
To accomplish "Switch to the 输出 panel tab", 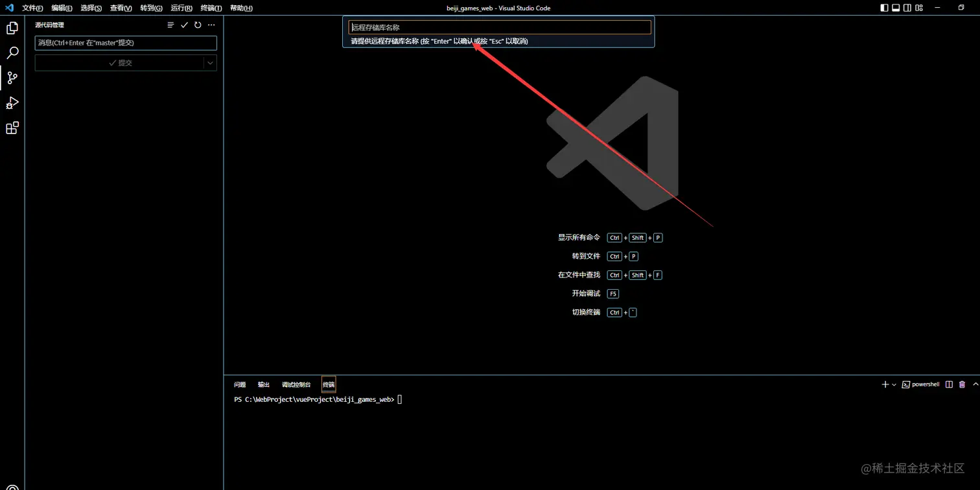I will pyautogui.click(x=264, y=384).
